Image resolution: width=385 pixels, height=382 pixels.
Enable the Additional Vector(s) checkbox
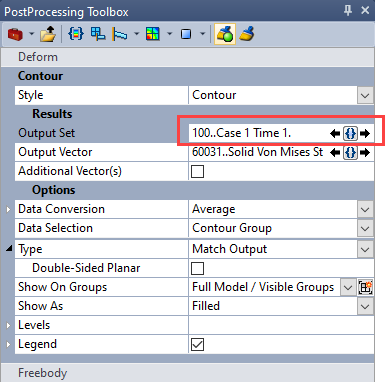pyautogui.click(x=197, y=172)
